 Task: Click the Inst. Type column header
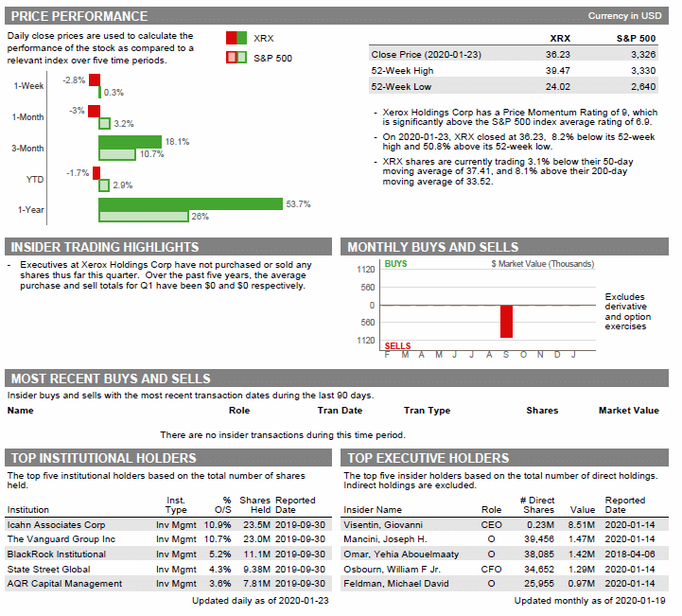coord(176,505)
